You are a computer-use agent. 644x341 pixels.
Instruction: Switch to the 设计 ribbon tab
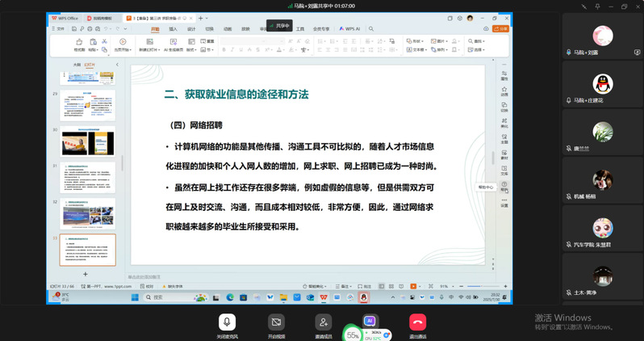point(191,29)
